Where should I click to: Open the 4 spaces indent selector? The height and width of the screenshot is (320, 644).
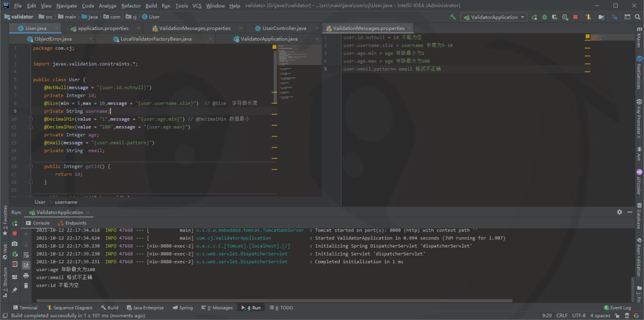point(600,316)
